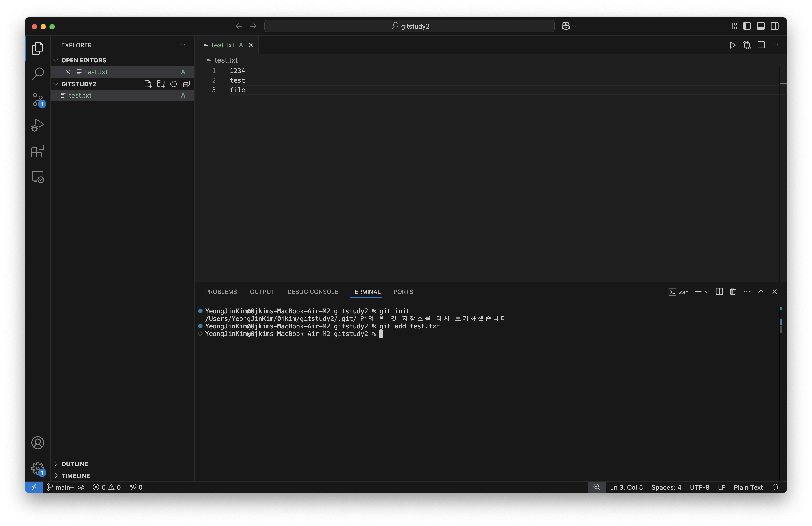Open the terminal launch profile dropdown
Viewport: 812px width, 526px height.
coord(707,292)
